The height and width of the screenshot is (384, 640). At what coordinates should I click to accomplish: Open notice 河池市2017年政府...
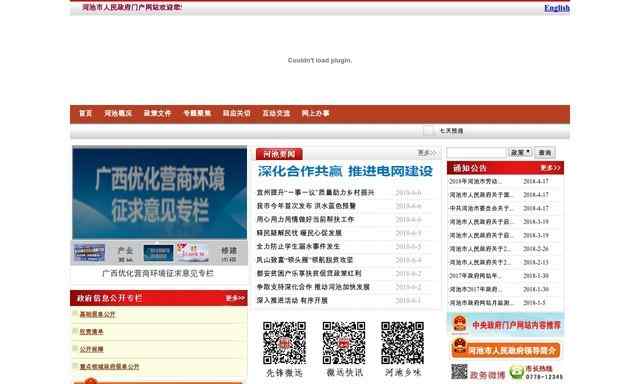tap(476, 289)
